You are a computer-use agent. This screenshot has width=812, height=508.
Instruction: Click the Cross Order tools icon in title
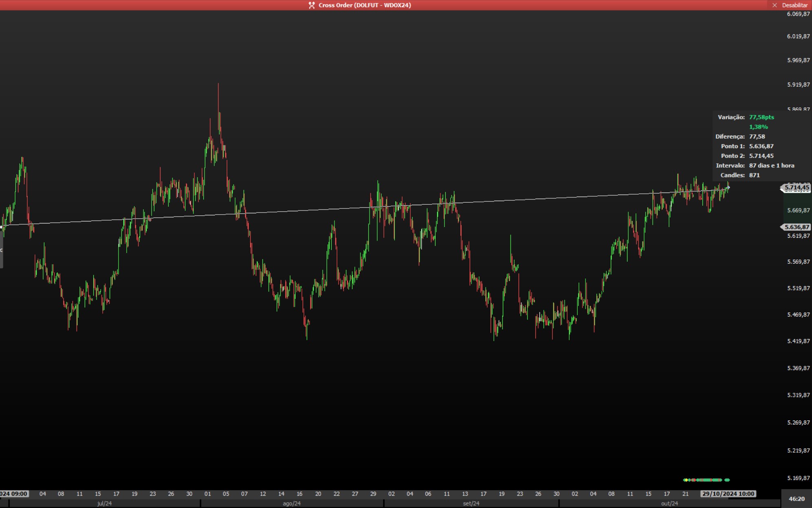click(x=312, y=5)
